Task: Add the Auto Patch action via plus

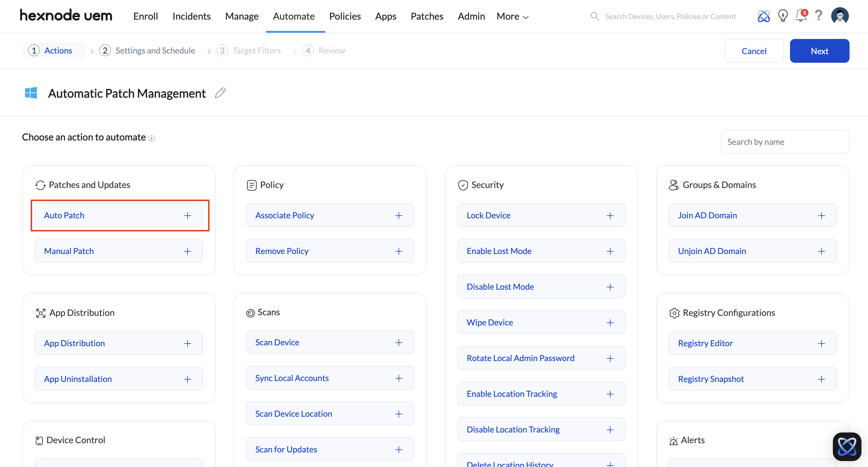Action: [187, 215]
